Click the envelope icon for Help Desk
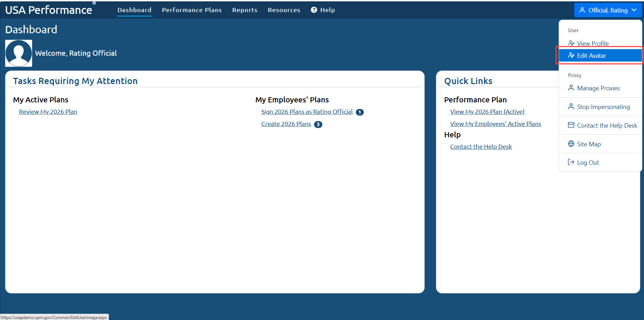644x320 pixels. 571,125
